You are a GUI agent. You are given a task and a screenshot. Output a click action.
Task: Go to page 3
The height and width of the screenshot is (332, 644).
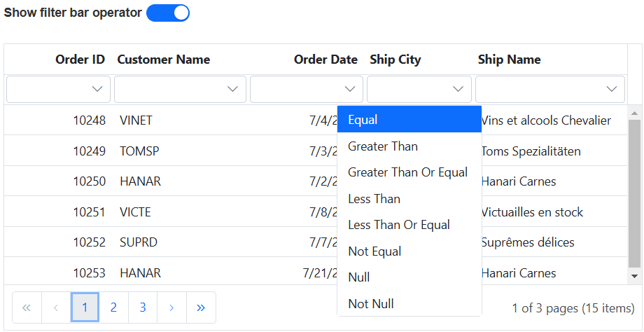point(143,307)
